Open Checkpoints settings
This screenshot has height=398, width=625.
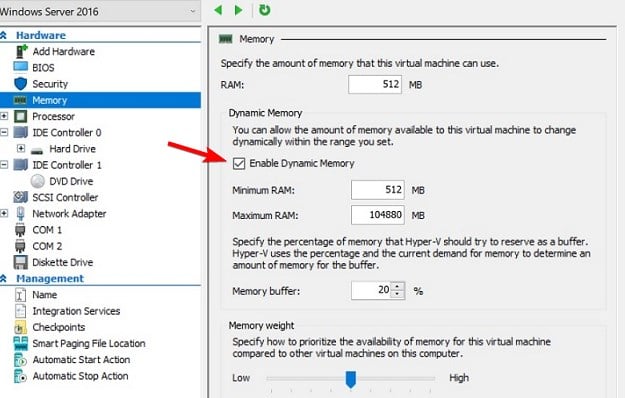click(x=59, y=327)
